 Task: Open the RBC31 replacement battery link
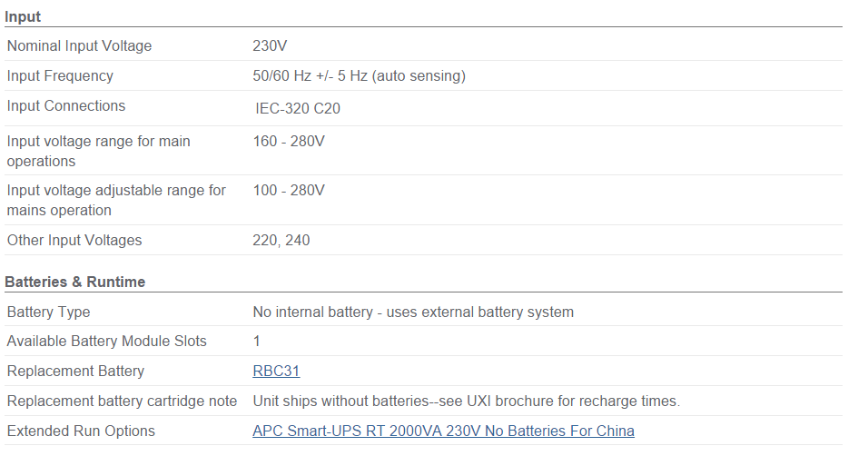pos(276,371)
